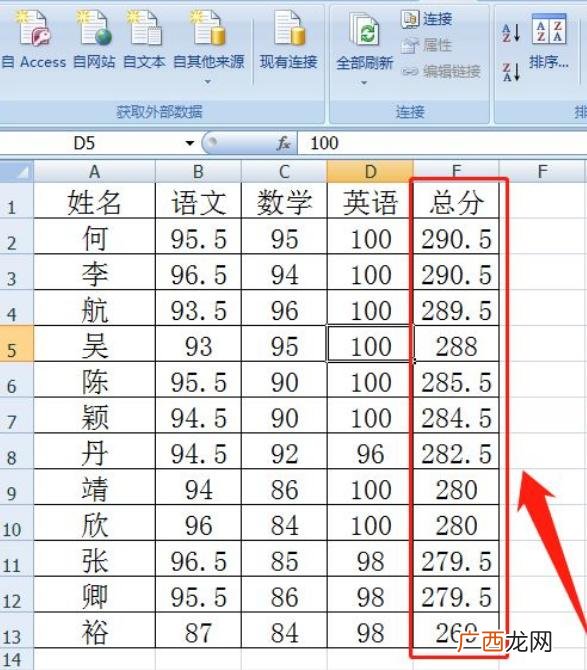Select row 5 header
This screenshot has width=587, height=670.
click(17, 344)
